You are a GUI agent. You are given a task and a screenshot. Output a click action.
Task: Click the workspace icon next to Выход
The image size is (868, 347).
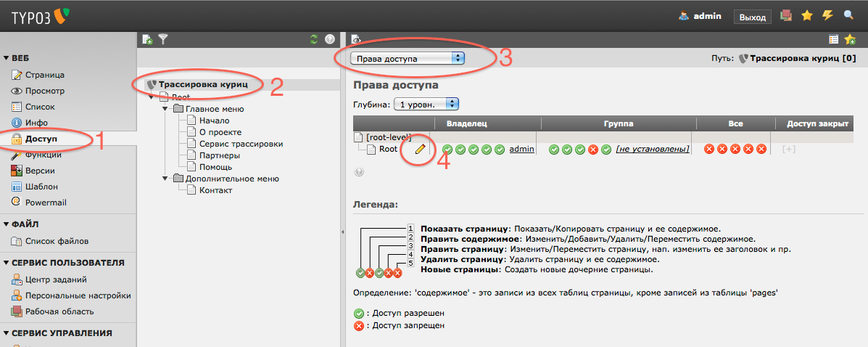[785, 15]
